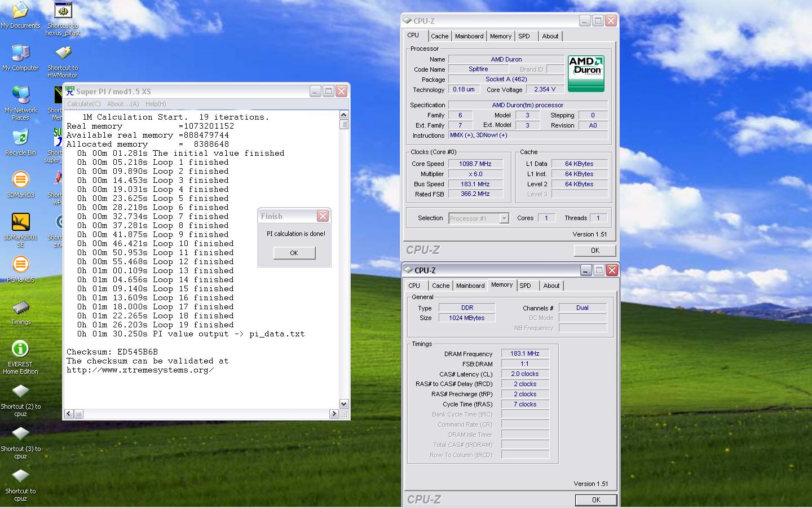Image resolution: width=812 pixels, height=508 pixels.
Task: Click the Checksum: ED545B6B line
Action: pyautogui.click(x=112, y=352)
